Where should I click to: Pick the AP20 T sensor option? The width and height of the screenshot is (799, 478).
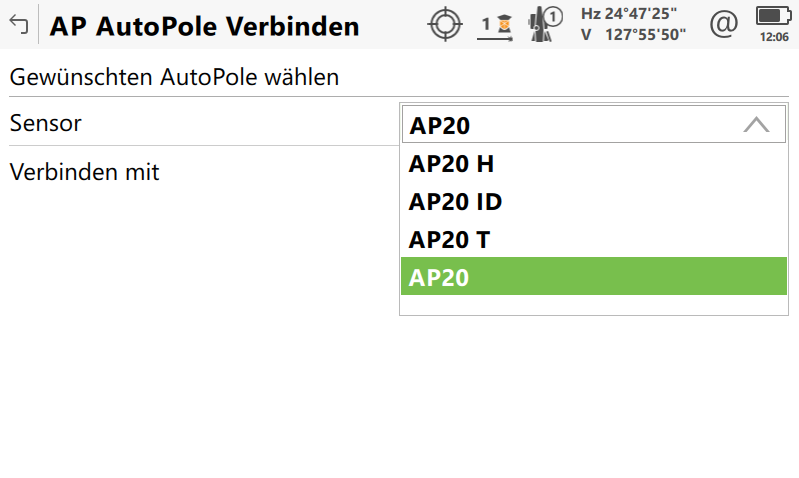[x=451, y=240]
